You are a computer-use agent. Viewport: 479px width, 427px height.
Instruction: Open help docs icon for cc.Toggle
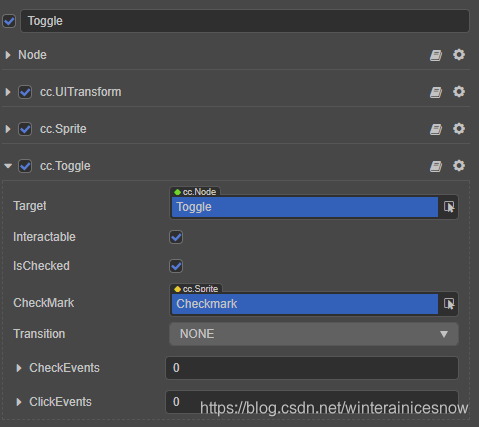[x=436, y=166]
